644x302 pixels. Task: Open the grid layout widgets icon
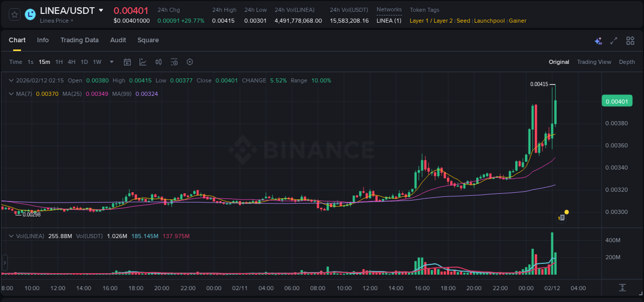630,40
